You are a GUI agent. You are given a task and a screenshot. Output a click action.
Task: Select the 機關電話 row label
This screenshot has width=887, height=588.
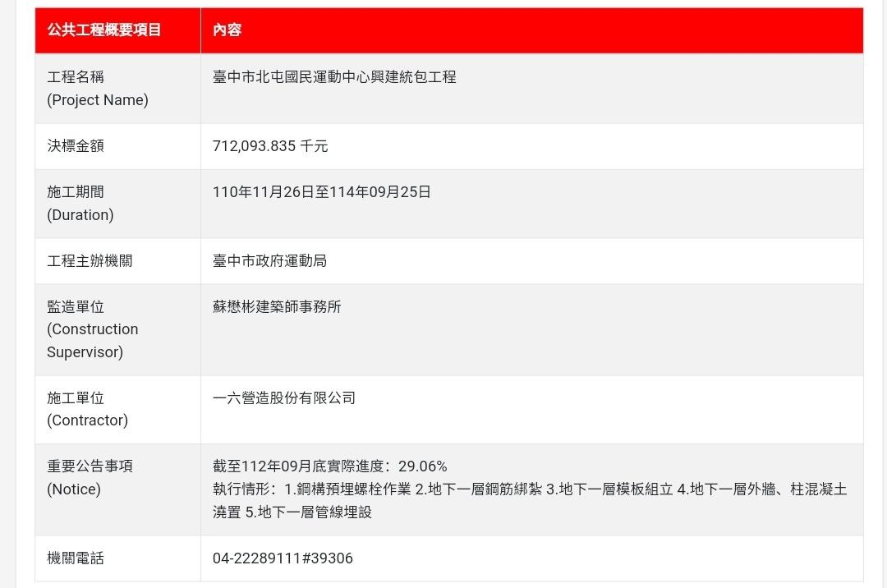coord(76,558)
